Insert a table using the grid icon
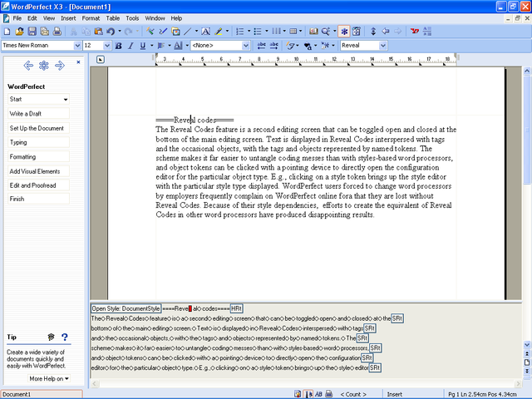Viewport: 532px width, 399px height. pos(293,32)
